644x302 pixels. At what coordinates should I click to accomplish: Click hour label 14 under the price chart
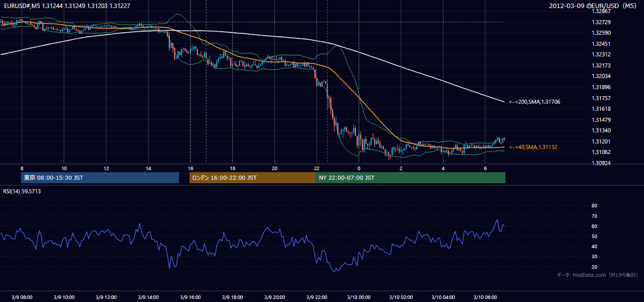148,168
